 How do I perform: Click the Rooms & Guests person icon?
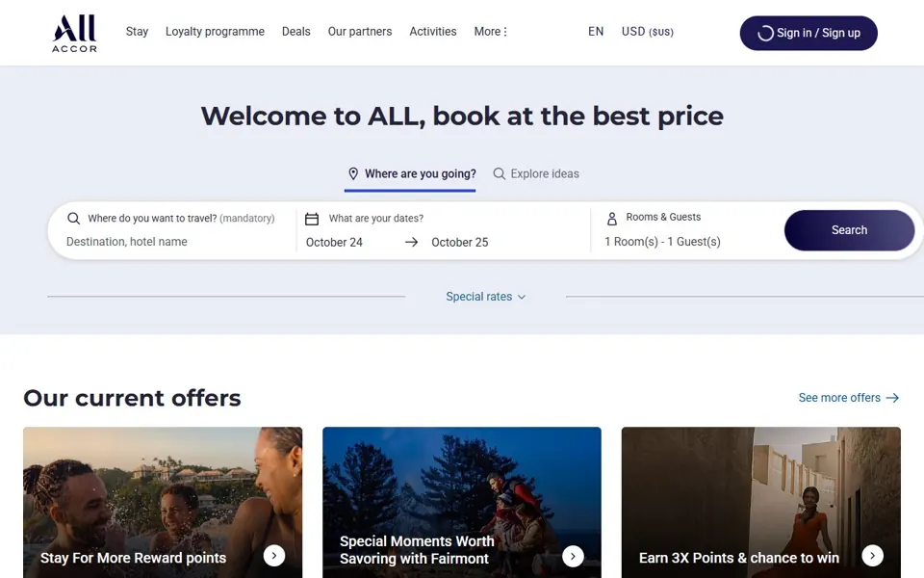pos(612,219)
